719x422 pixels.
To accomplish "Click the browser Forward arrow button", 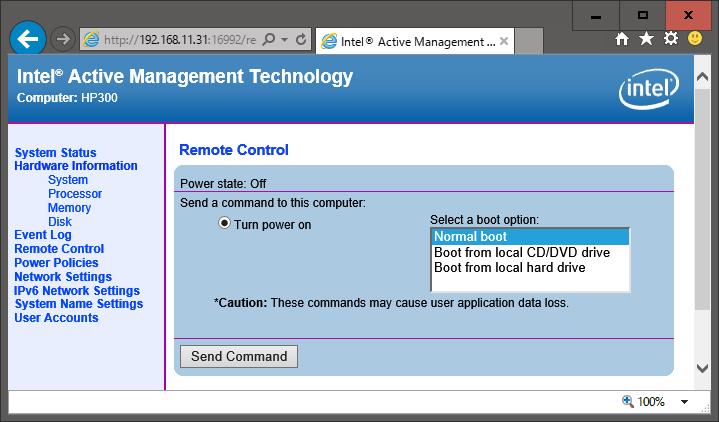I will pyautogui.click(x=62, y=39).
